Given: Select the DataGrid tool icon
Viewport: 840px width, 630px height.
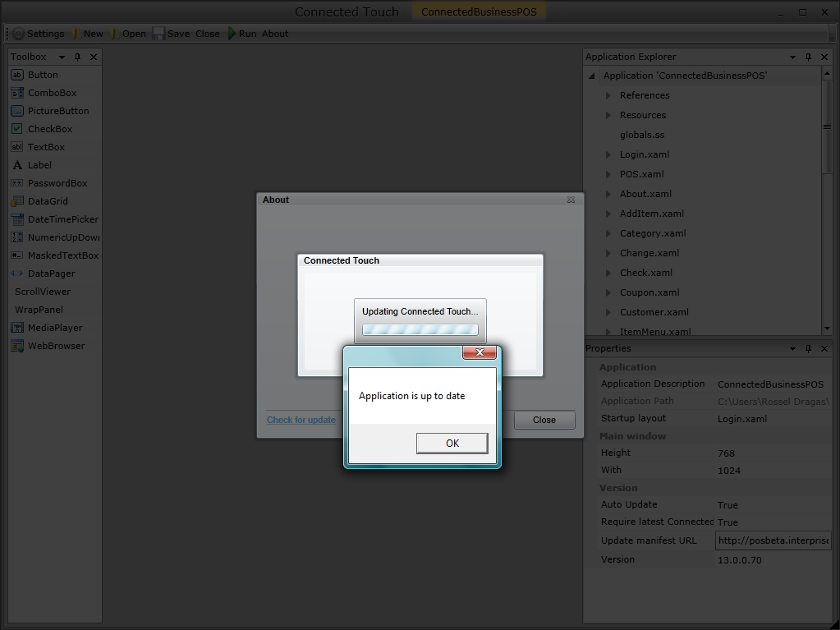Looking at the screenshot, I should (x=17, y=201).
